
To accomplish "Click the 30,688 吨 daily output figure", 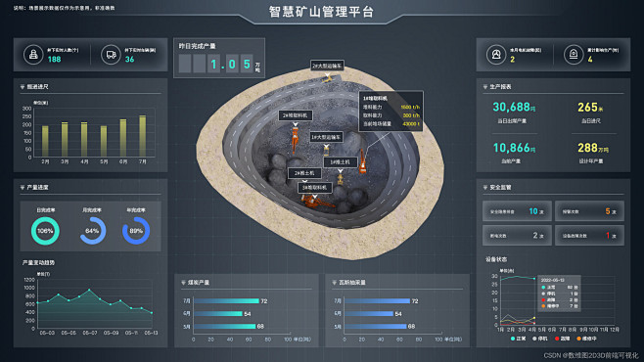I will click(514, 107).
